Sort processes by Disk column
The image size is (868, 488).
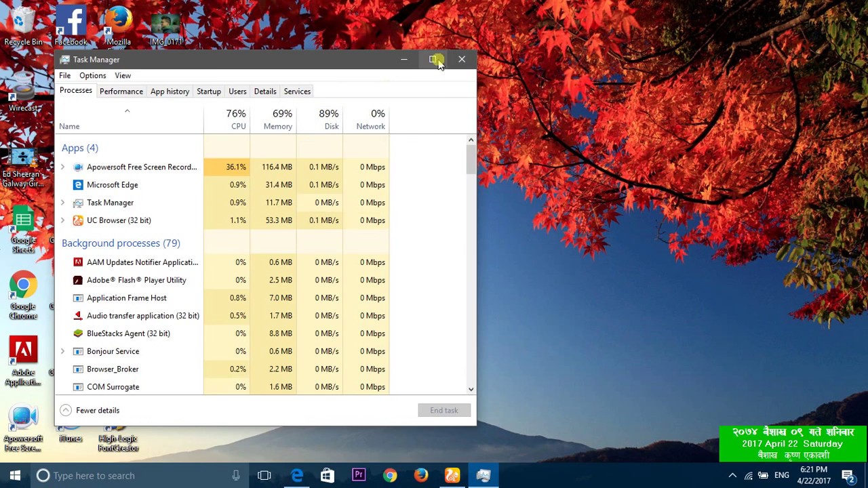tap(319, 119)
